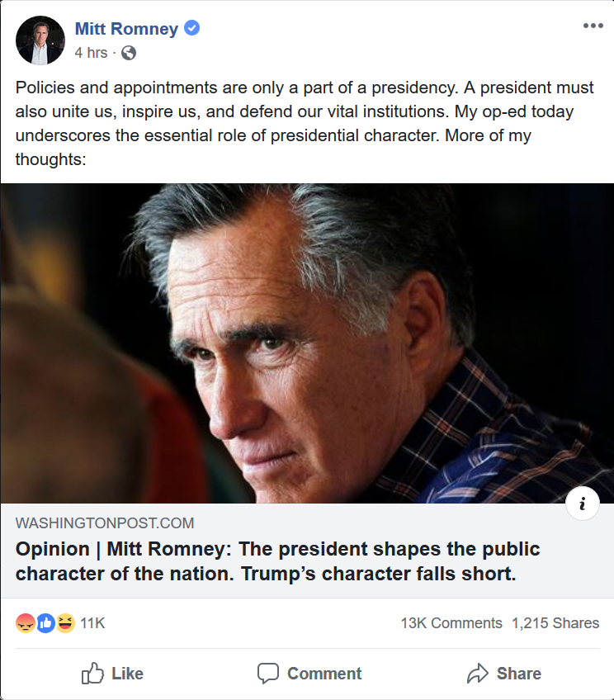Open the Opinion article headline link
The height and width of the screenshot is (700, 614).
[x=277, y=561]
